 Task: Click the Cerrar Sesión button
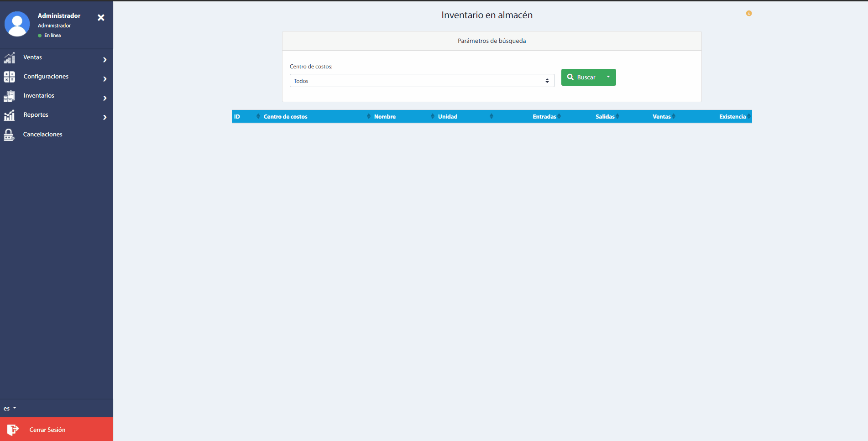coord(47,430)
